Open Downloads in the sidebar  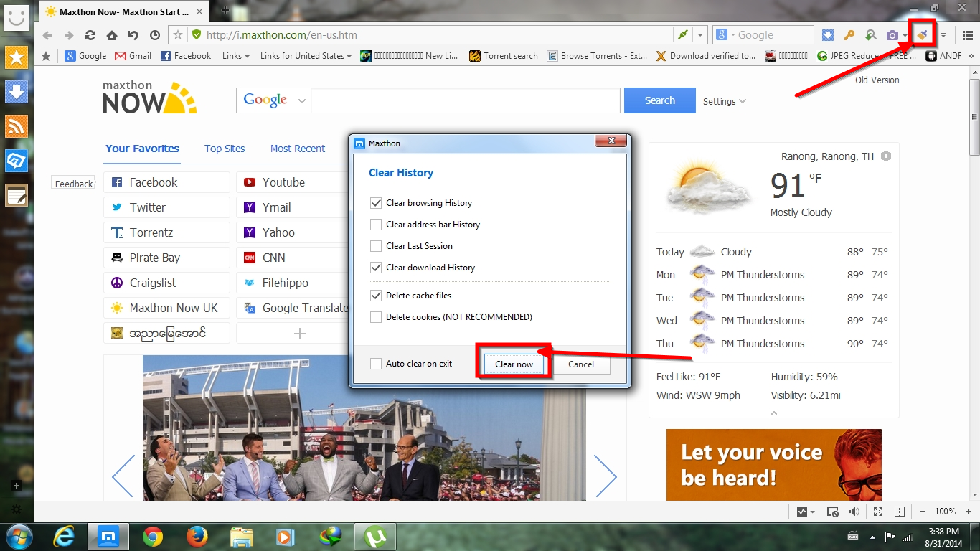tap(17, 92)
